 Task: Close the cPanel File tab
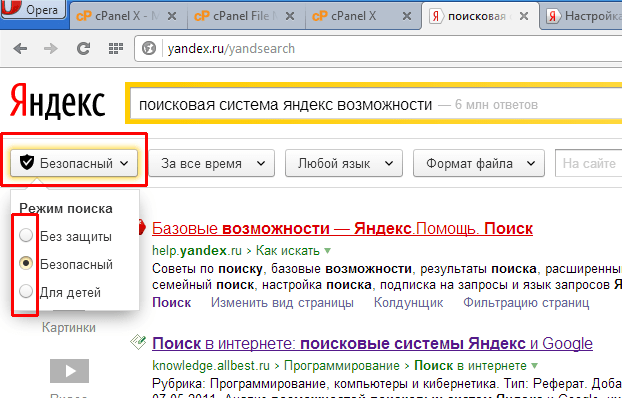click(x=290, y=16)
